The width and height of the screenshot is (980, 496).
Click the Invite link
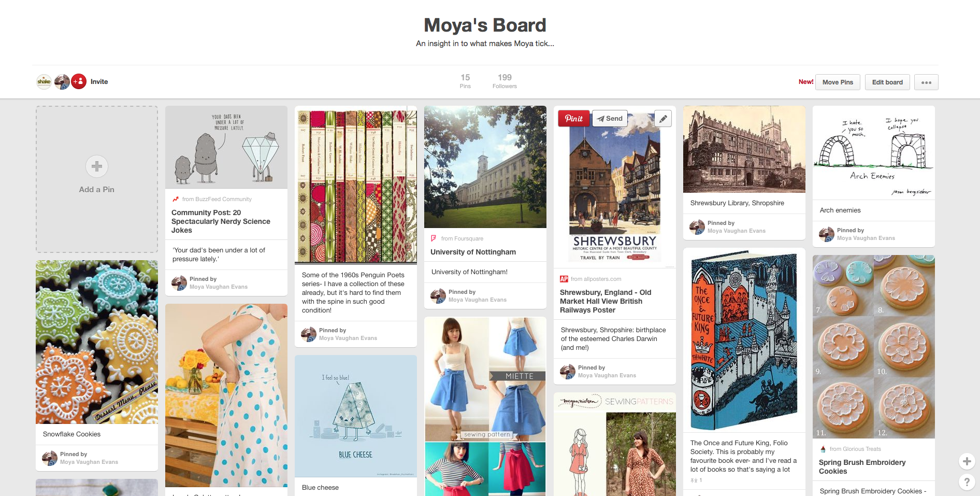coord(99,81)
